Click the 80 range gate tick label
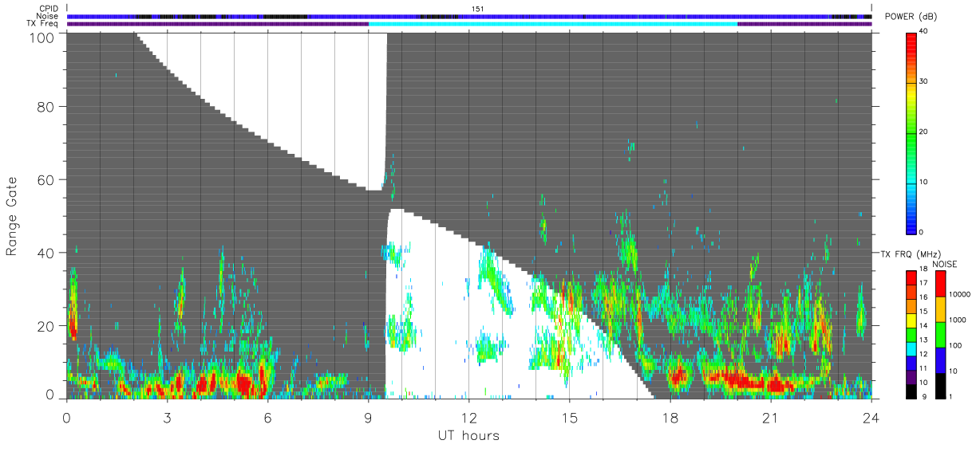Image resolution: width=980 pixels, height=452 pixels. pyautogui.click(x=45, y=106)
